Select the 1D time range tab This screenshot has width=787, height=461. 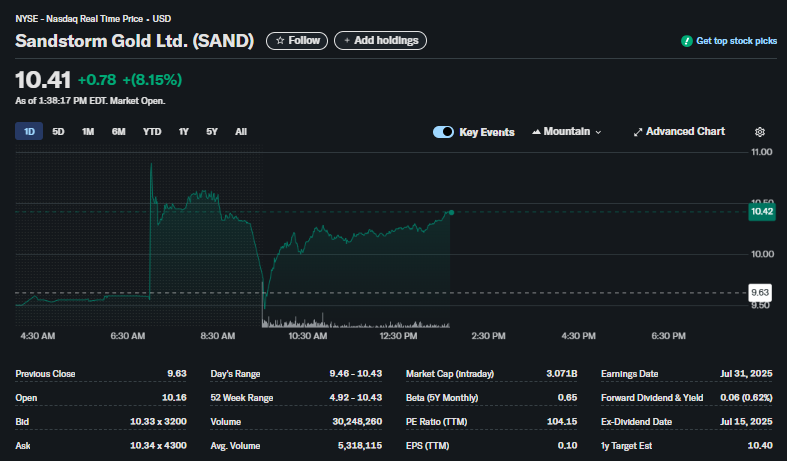pos(29,132)
